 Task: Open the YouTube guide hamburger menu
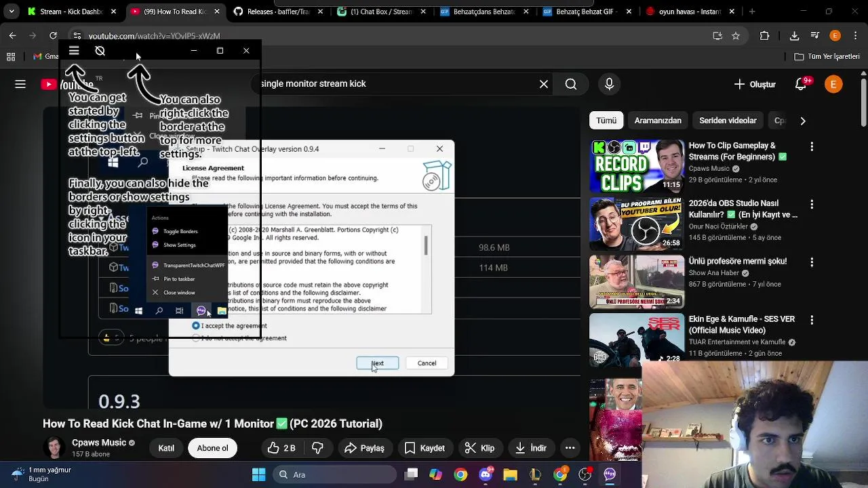pyautogui.click(x=20, y=84)
